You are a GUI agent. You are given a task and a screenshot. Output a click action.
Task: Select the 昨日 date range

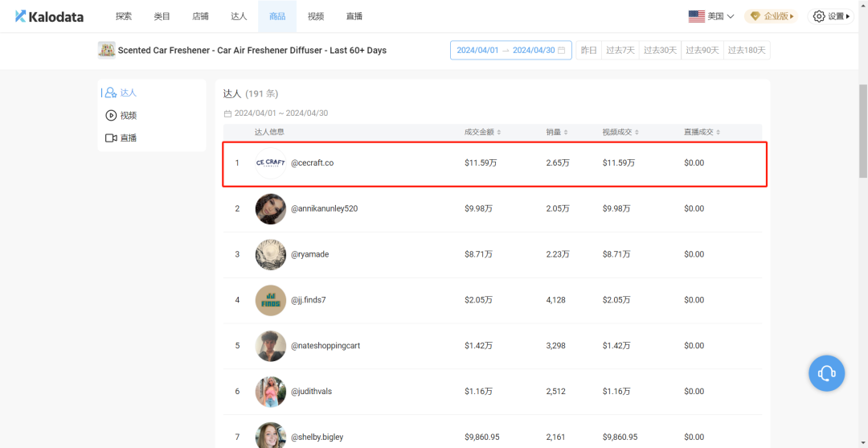(589, 50)
